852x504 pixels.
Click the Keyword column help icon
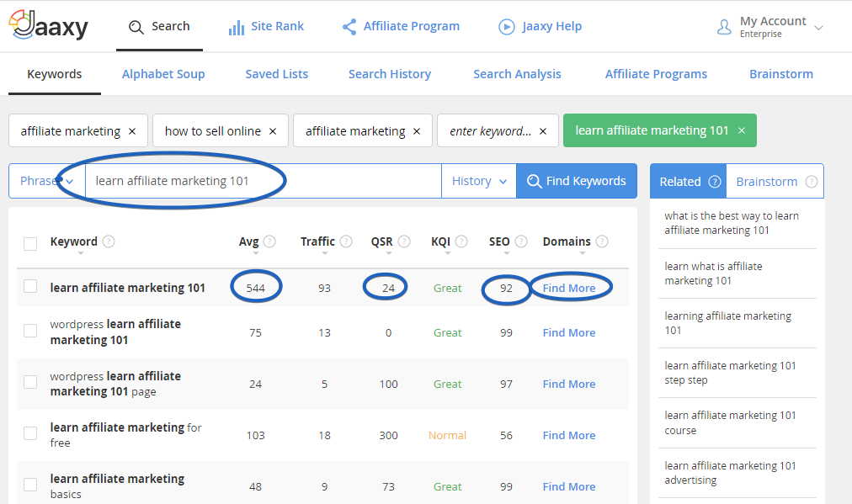tap(109, 241)
